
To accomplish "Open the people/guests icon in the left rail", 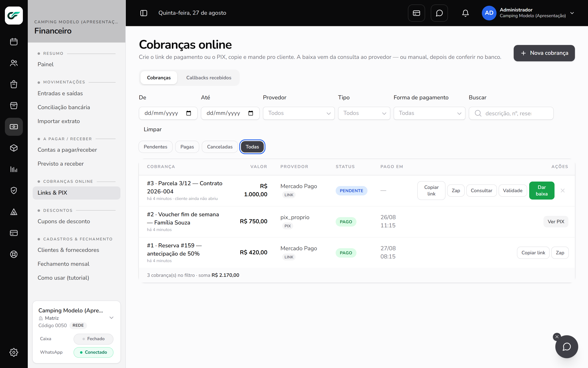I will click(x=14, y=63).
